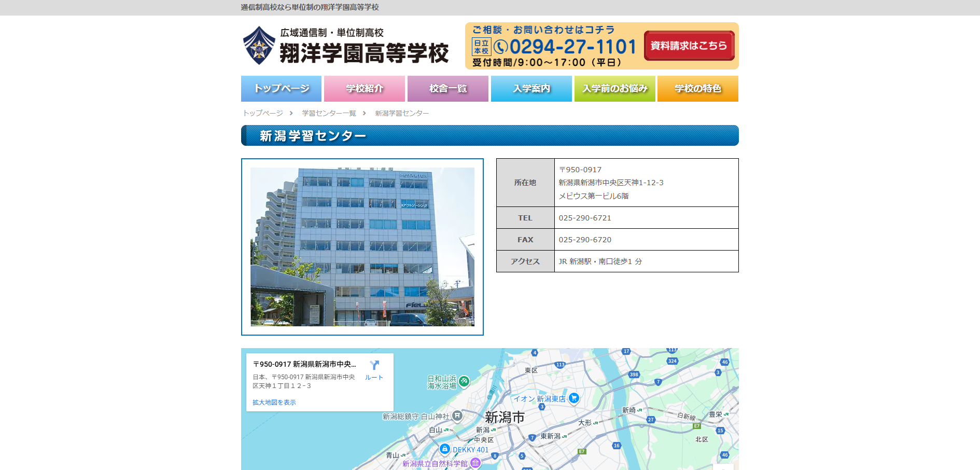This screenshot has height=470, width=980.
Task: Click the トップページ breadcrumb link
Action: [x=263, y=113]
